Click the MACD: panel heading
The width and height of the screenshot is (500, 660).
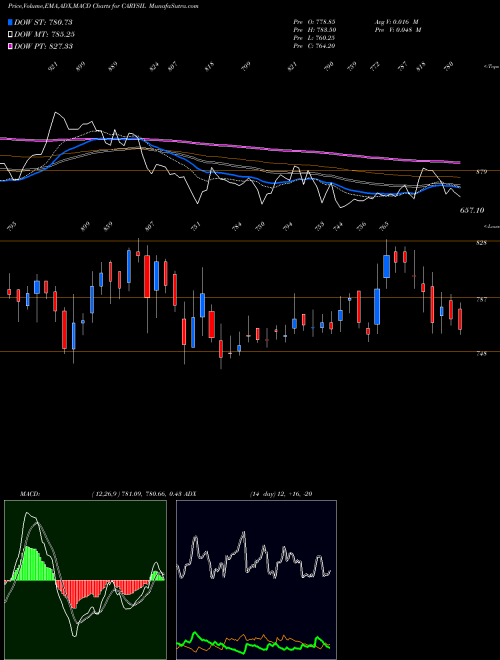pos(29,494)
